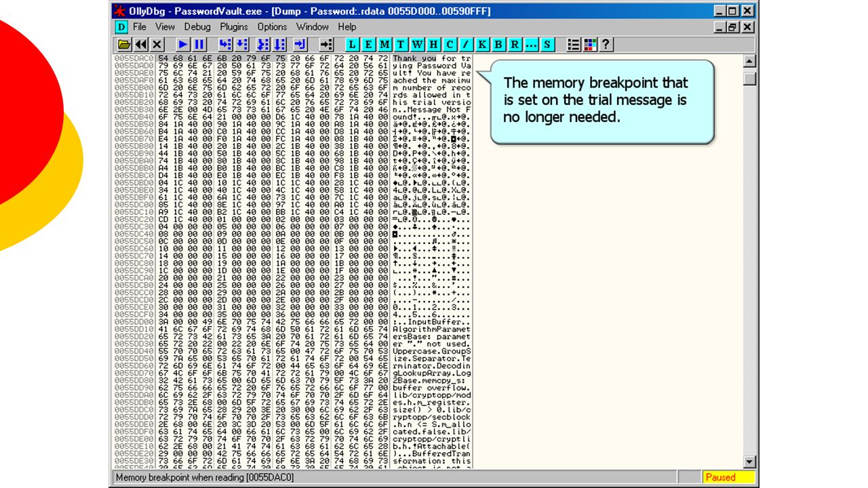868x488 pixels.
Task: Click the ASCII text 'lib/cryptopp/mod'
Action: click(x=431, y=394)
